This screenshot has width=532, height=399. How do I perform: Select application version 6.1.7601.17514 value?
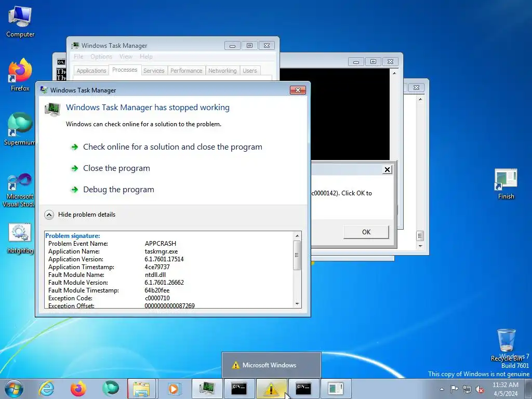click(x=164, y=259)
